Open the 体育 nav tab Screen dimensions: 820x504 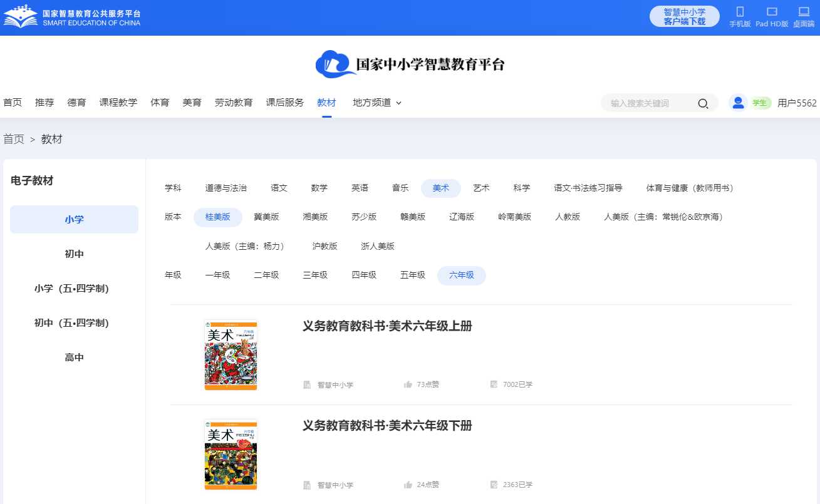coord(160,103)
